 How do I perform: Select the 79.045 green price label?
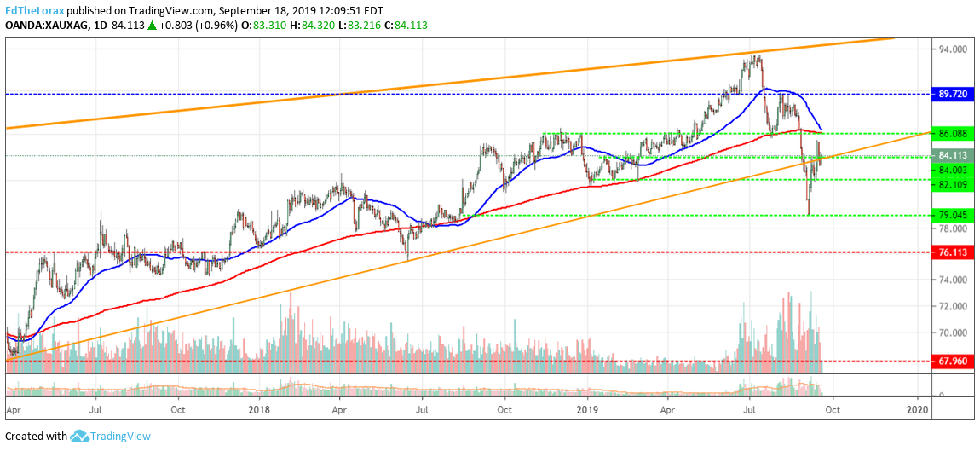tap(953, 215)
